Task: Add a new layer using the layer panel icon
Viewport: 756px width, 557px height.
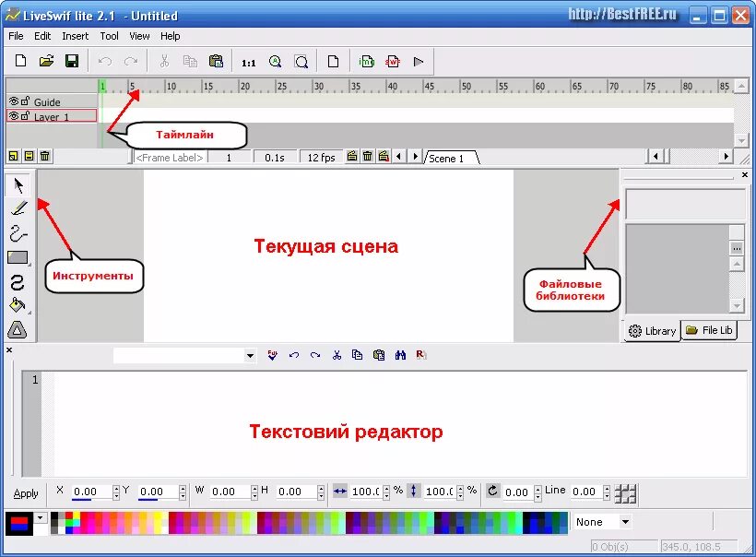Action: coord(14,156)
